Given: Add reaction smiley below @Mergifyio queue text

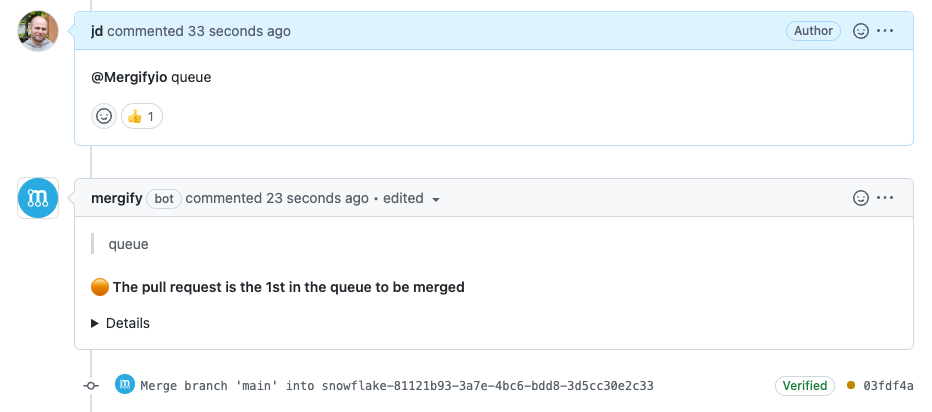Looking at the screenshot, I should pos(104,117).
